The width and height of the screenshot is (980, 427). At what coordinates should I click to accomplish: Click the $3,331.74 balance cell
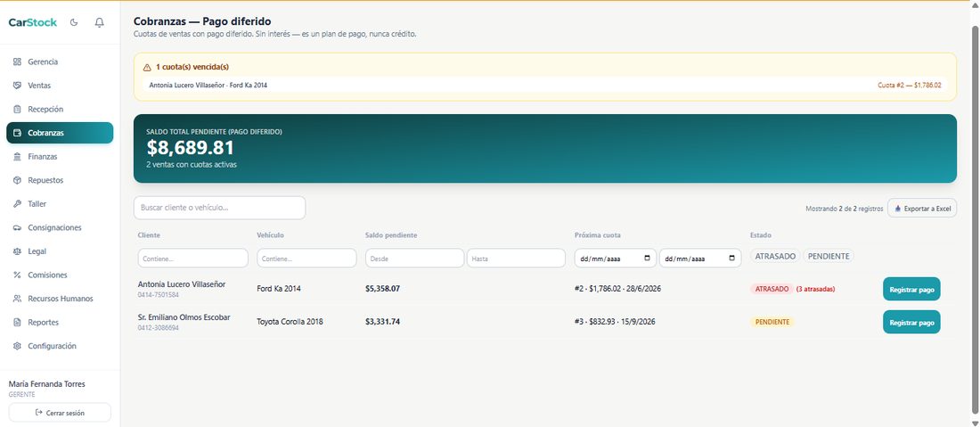382,322
